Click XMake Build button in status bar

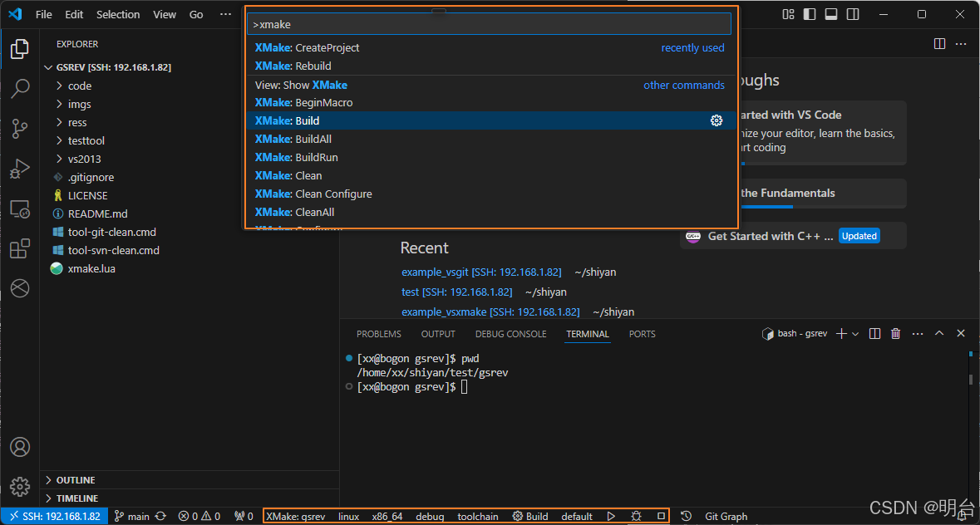click(530, 516)
